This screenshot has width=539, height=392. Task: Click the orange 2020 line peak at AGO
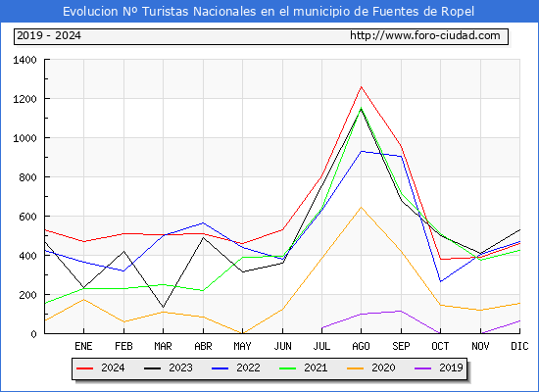click(x=361, y=207)
